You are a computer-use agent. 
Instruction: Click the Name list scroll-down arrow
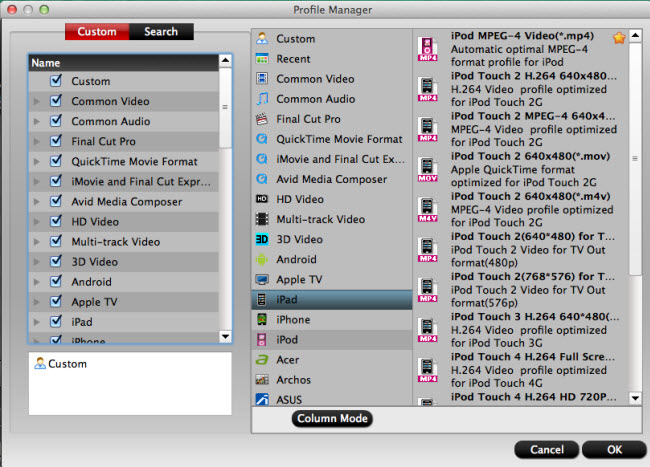[225, 336]
